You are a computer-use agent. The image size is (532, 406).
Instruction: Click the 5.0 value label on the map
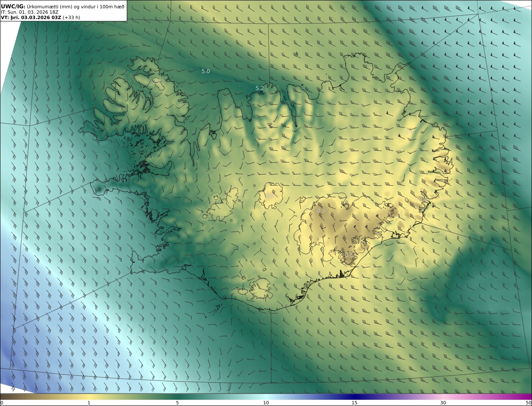pos(206,71)
